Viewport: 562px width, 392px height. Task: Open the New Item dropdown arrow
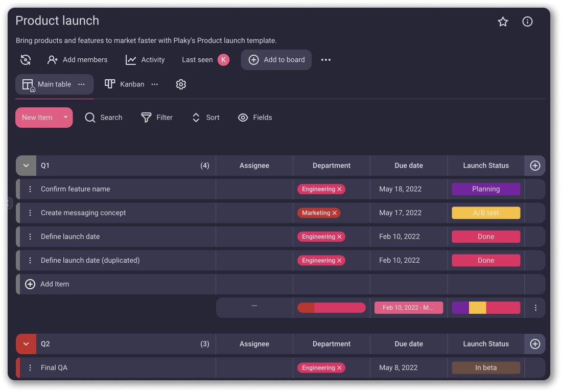click(x=65, y=118)
